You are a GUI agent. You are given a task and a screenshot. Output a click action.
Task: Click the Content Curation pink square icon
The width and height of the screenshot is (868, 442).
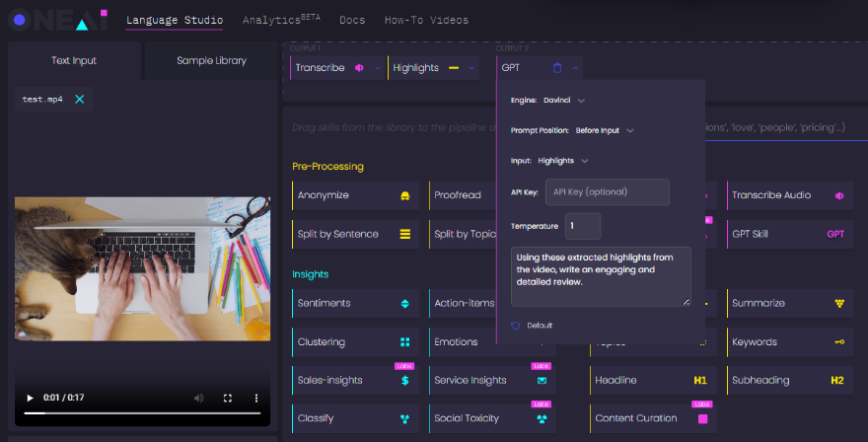click(x=703, y=418)
